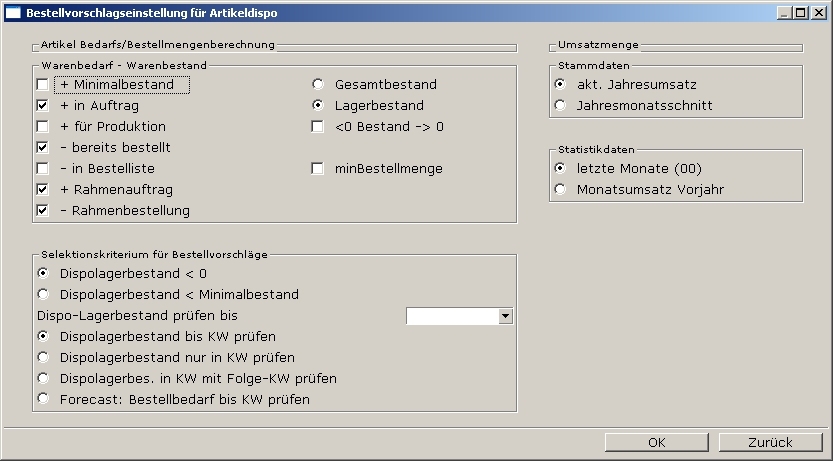Viewport: 833px width, 461px height.
Task: Tick the '+ für Produktion' checkbox
Action: pyautogui.click(x=43, y=127)
